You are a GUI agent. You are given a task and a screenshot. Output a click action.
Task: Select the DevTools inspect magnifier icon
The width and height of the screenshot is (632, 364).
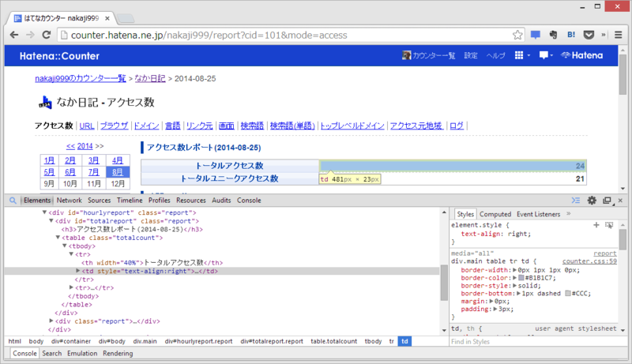(13, 200)
